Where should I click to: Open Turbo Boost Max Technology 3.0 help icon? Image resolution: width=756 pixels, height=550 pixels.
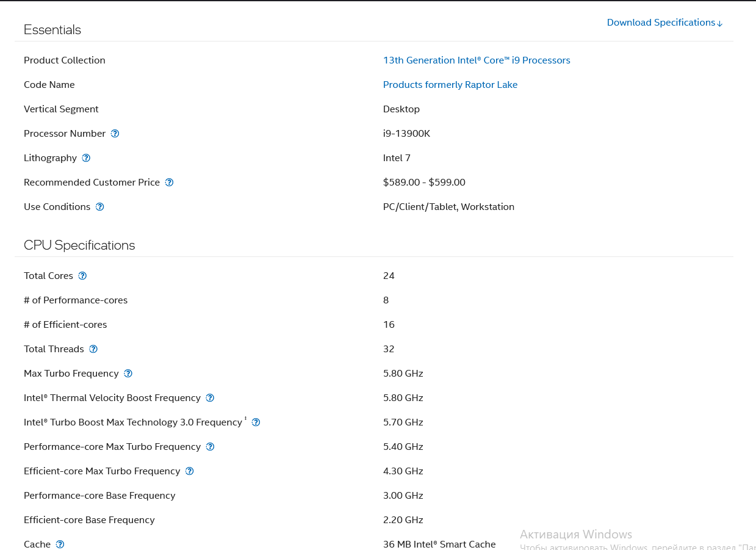[256, 422]
